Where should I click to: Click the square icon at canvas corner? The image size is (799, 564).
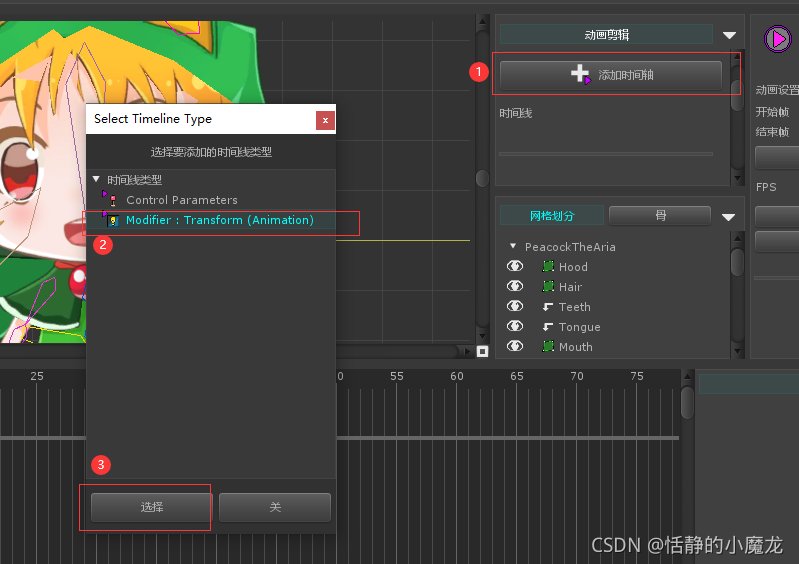coord(482,351)
